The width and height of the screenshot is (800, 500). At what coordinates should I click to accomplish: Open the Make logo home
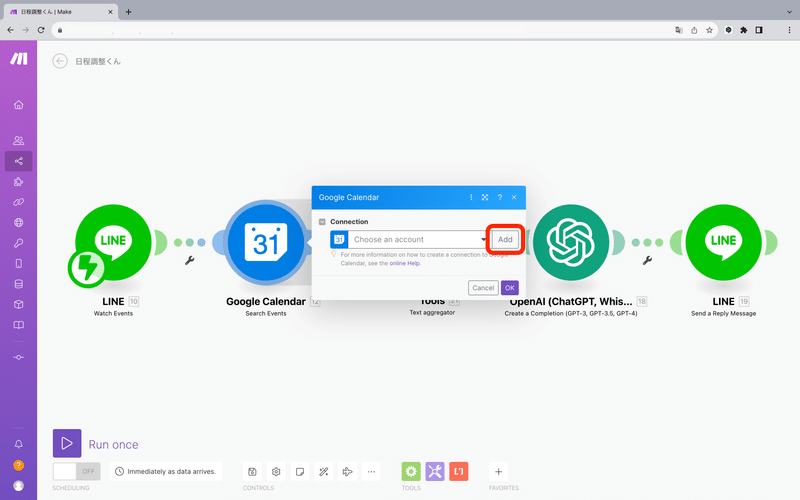pos(19,59)
